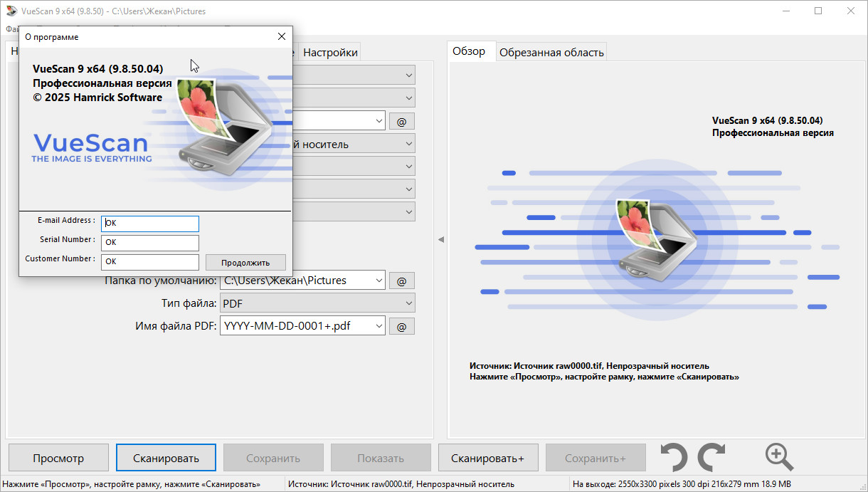Open the «Имя файла PDF» dropdown
The height and width of the screenshot is (492, 868).
click(x=378, y=326)
